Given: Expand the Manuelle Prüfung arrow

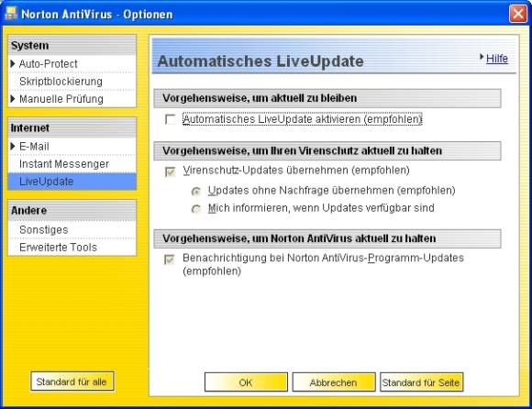Looking at the screenshot, I should 13,99.
